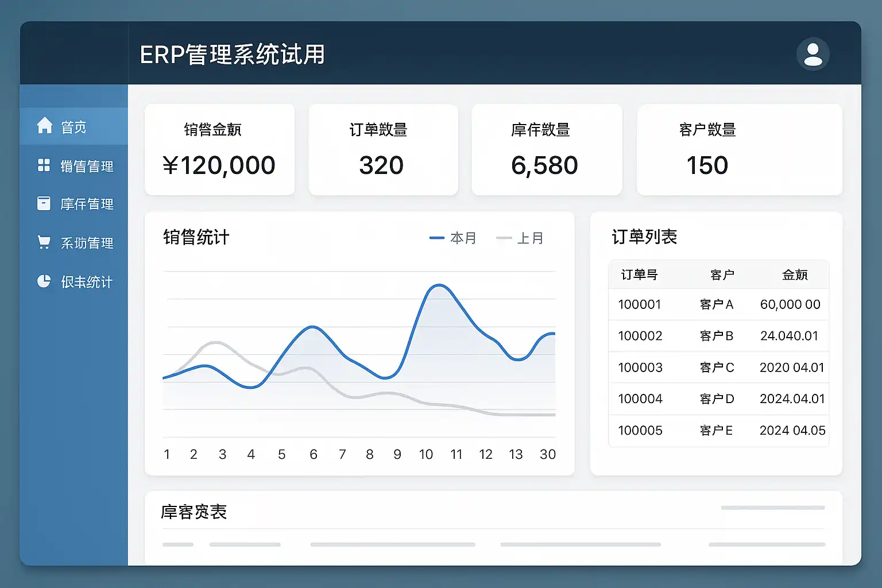Click 客户A in the order table
The height and width of the screenshot is (588, 882).
[717, 304]
